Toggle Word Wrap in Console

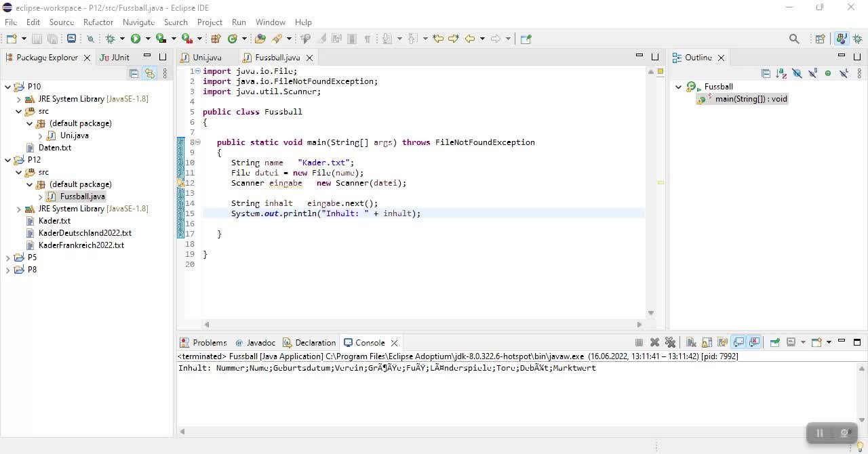click(722, 342)
